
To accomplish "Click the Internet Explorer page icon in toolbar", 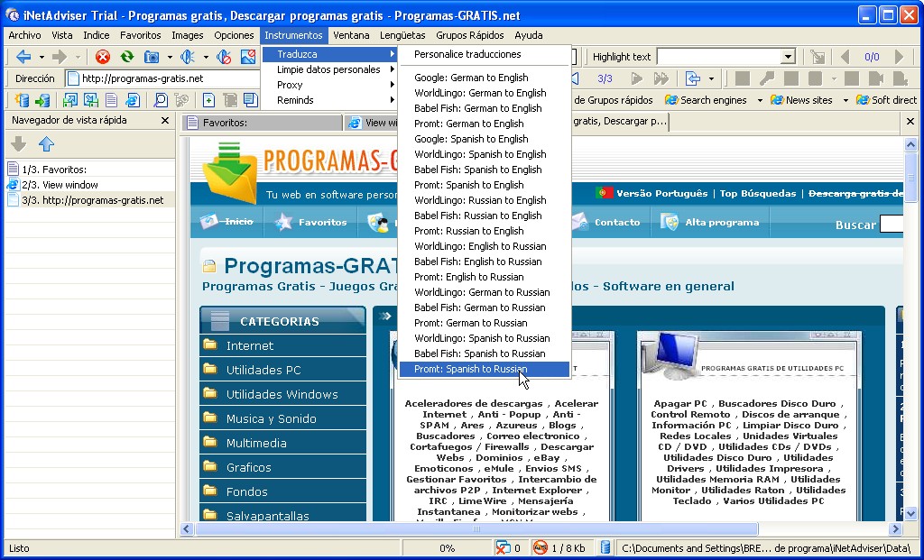I will tap(133, 100).
